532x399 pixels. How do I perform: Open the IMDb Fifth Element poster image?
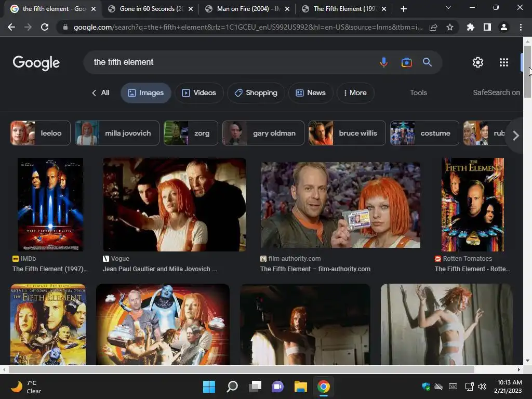50,205
